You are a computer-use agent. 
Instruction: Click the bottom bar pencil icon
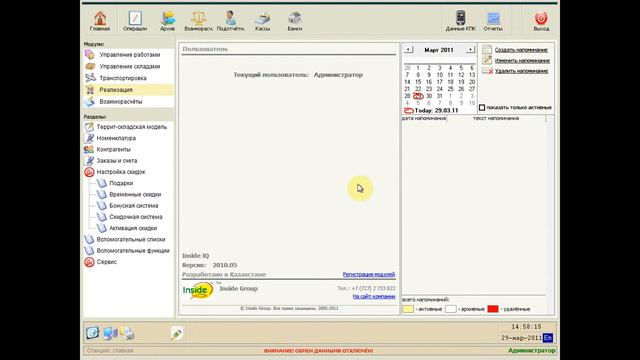tap(177, 333)
